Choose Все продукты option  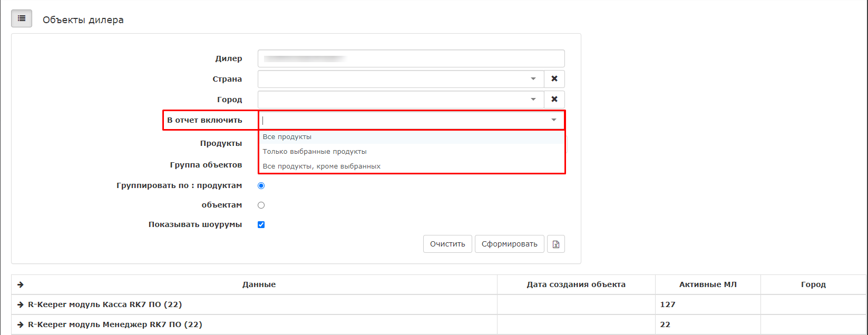287,137
